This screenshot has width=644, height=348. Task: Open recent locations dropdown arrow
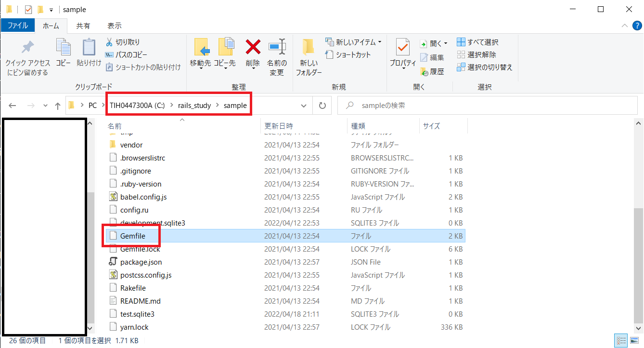(45, 106)
